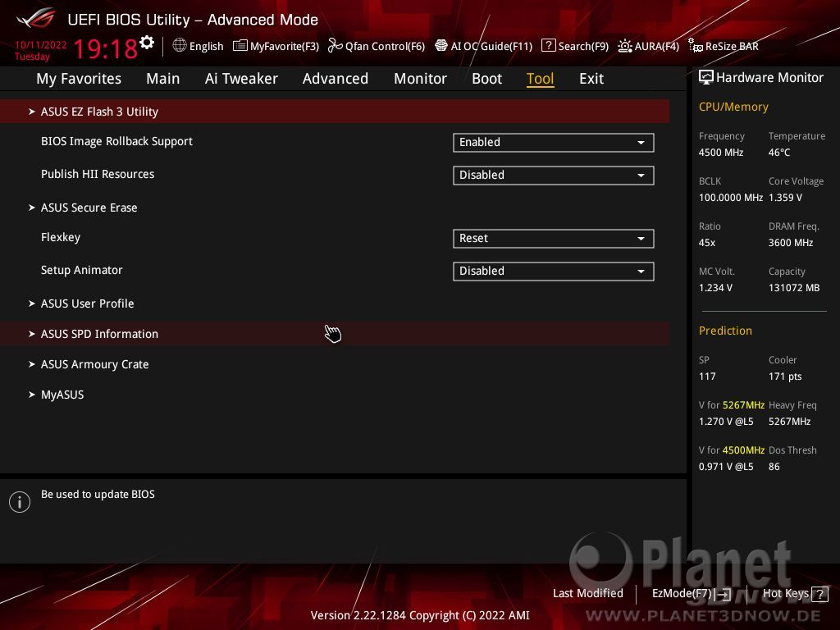Image resolution: width=840 pixels, height=630 pixels.
Task: Launch AI OC Guide(F11)
Action: [x=484, y=46]
